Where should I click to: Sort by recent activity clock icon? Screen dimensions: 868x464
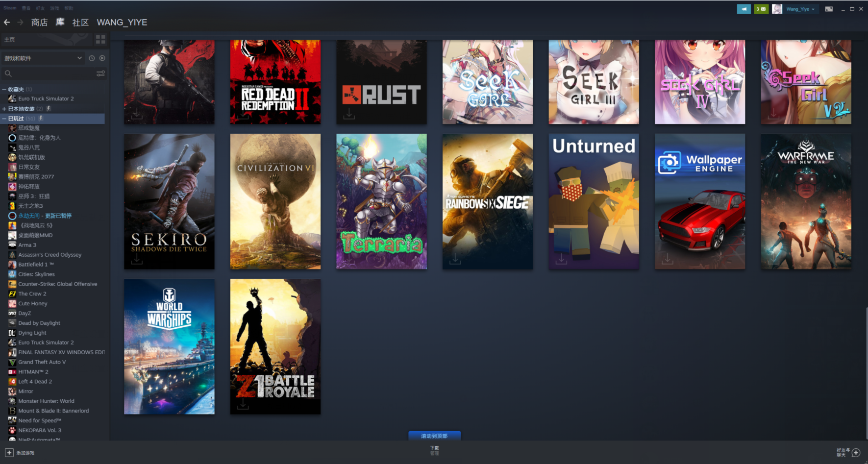tap(92, 58)
